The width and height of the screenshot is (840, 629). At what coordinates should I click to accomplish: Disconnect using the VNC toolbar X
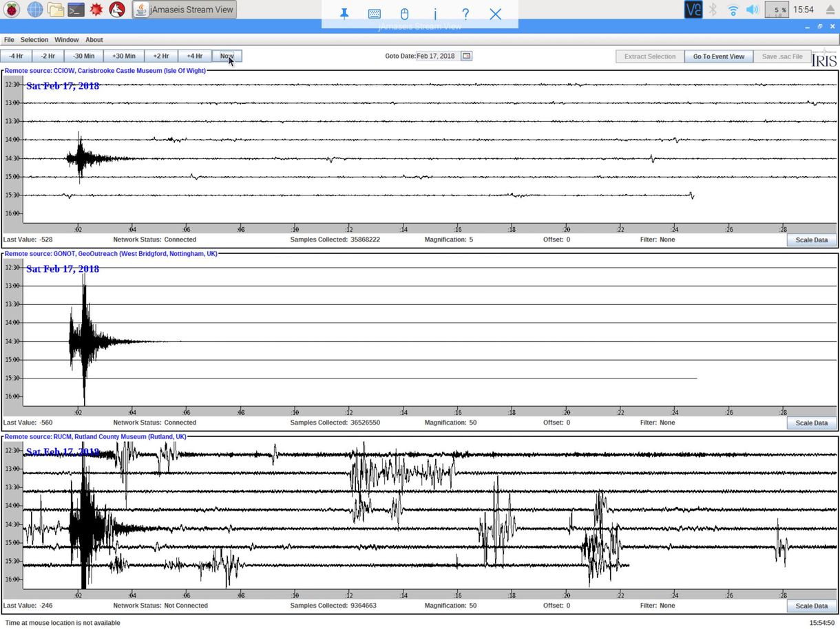click(495, 14)
